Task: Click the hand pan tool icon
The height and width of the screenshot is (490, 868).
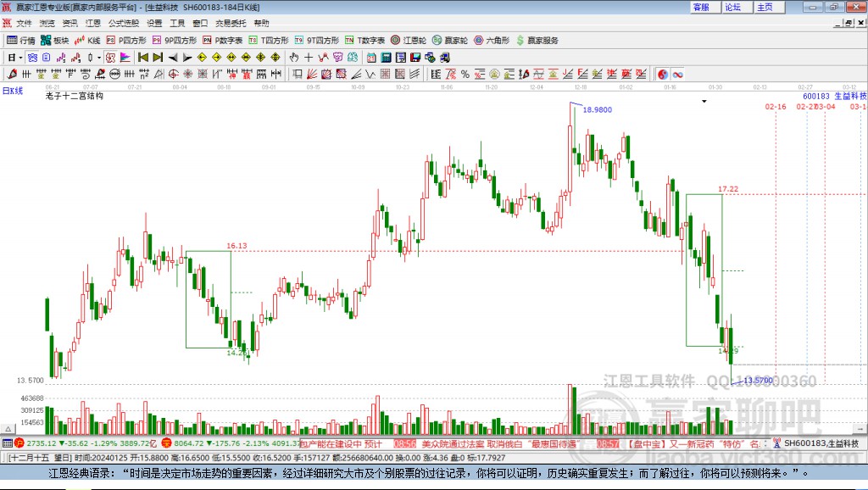Action: click(x=294, y=58)
